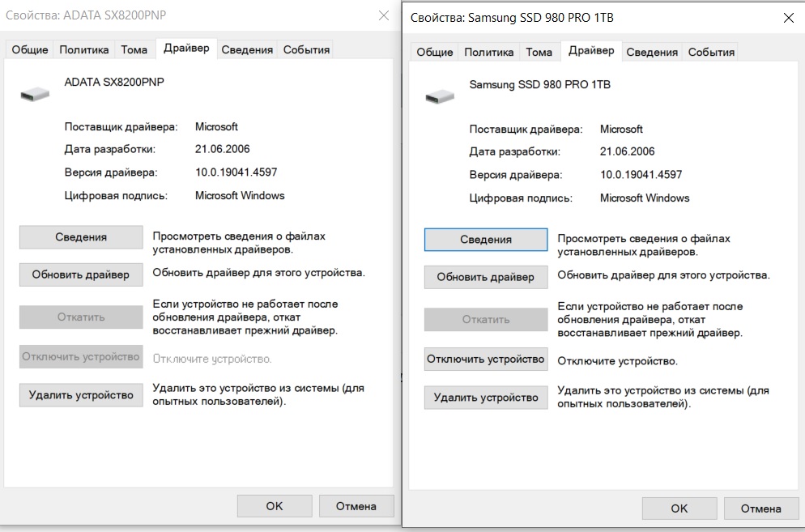The image size is (805, 532).
Task: Click driver version 10.0.19041.4597 in Samsung window
Action: pos(641,175)
